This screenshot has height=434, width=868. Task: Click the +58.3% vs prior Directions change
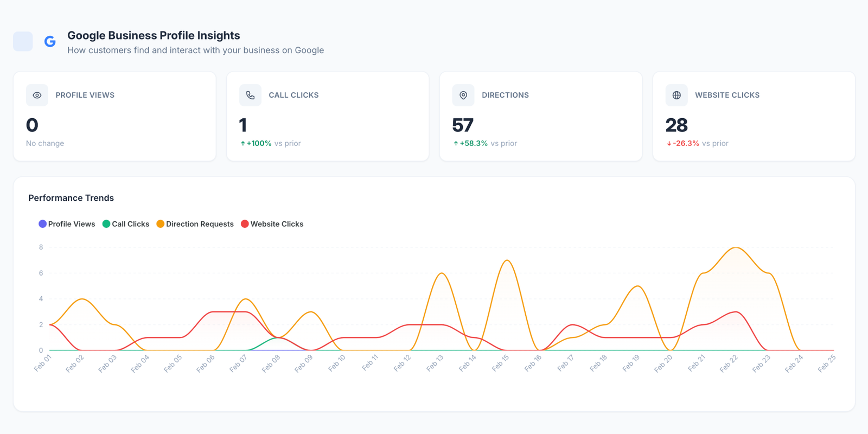pos(485,144)
